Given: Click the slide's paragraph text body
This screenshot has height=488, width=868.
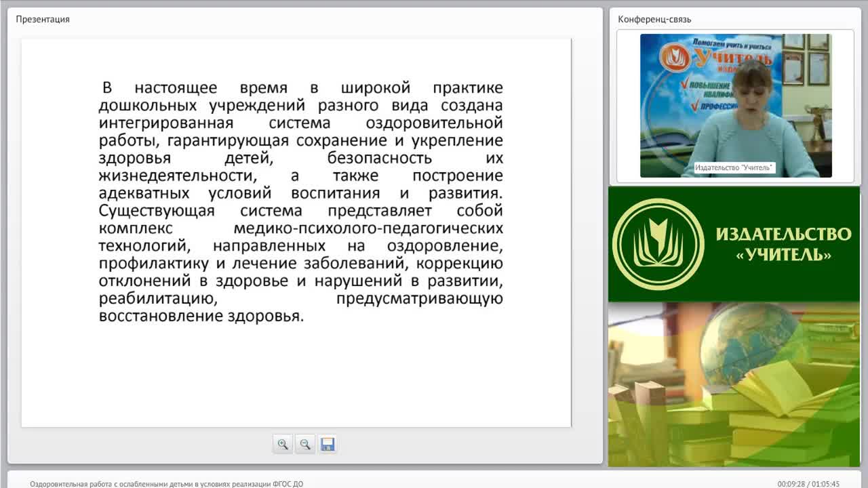Looking at the screenshot, I should pyautogui.click(x=301, y=202).
